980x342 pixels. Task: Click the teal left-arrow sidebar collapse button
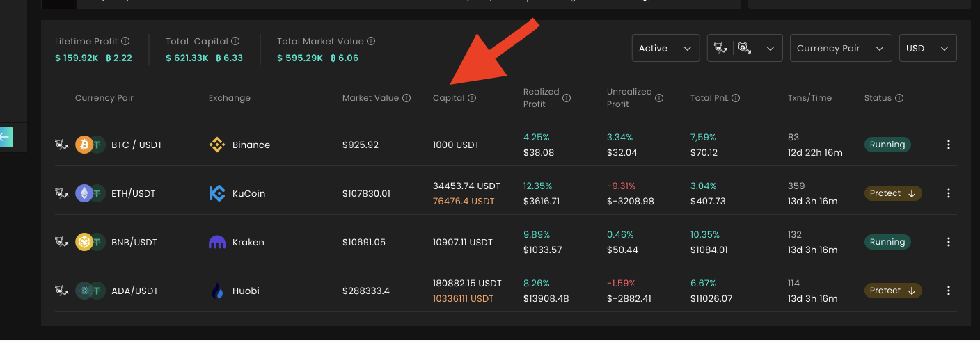click(6, 137)
